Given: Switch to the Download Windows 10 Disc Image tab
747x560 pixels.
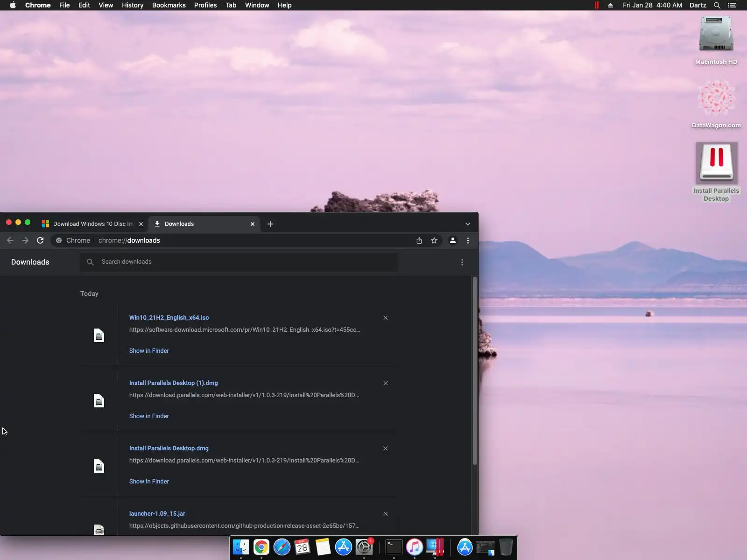Looking at the screenshot, I should coord(92,224).
